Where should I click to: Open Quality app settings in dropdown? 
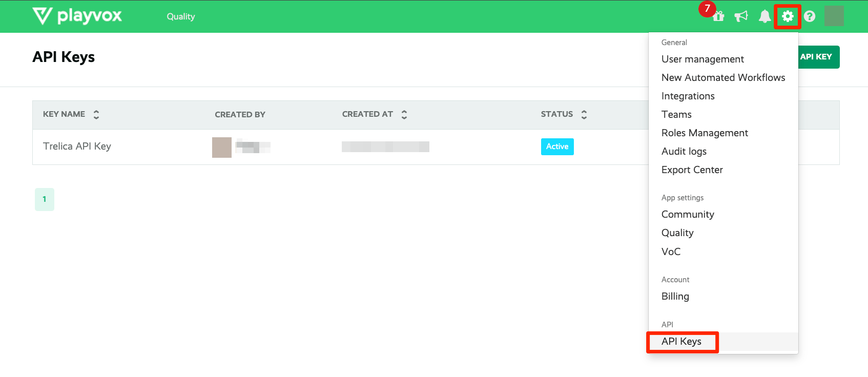tap(677, 233)
